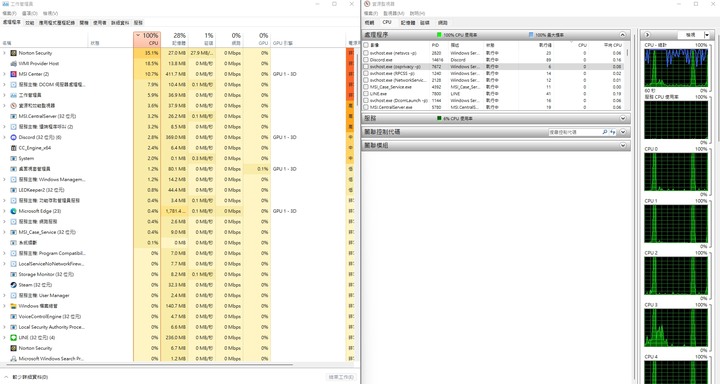The height and width of the screenshot is (384, 720).
Task: Check the svchost.exe (osprivacy -p) checkbox
Action: 366,67
